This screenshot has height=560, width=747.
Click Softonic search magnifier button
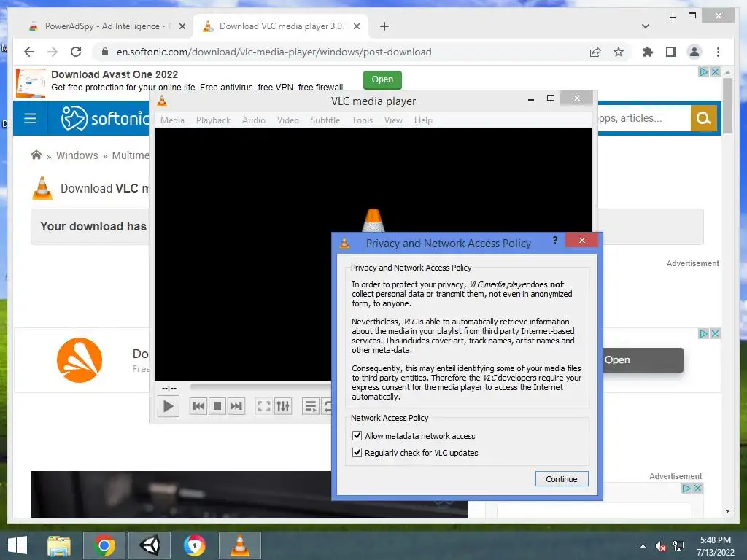704,118
